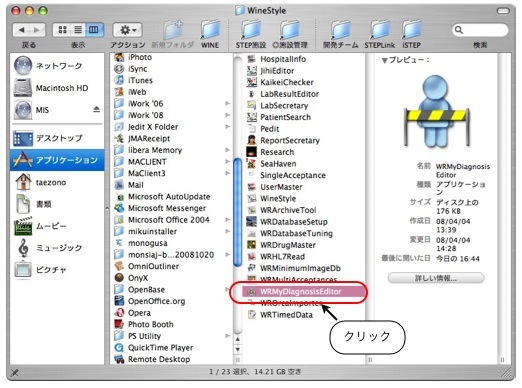Go forward with the right arrow button
522x388 pixels.
pos(37,30)
